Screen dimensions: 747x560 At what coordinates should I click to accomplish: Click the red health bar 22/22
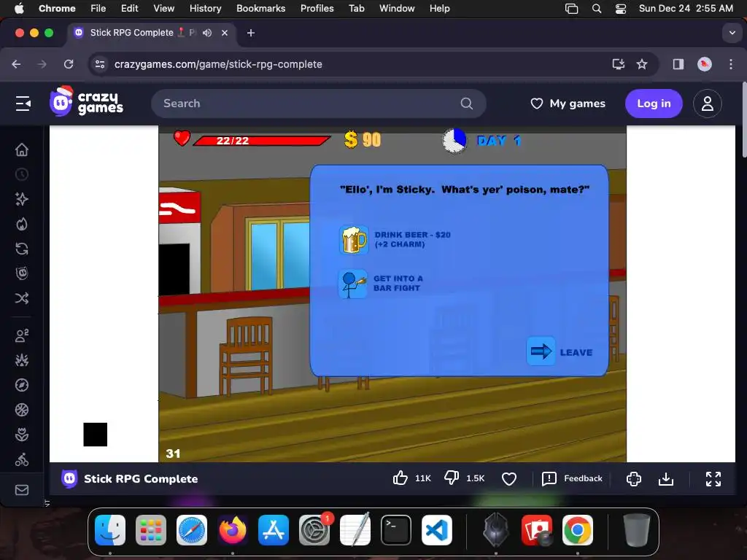tap(261, 141)
